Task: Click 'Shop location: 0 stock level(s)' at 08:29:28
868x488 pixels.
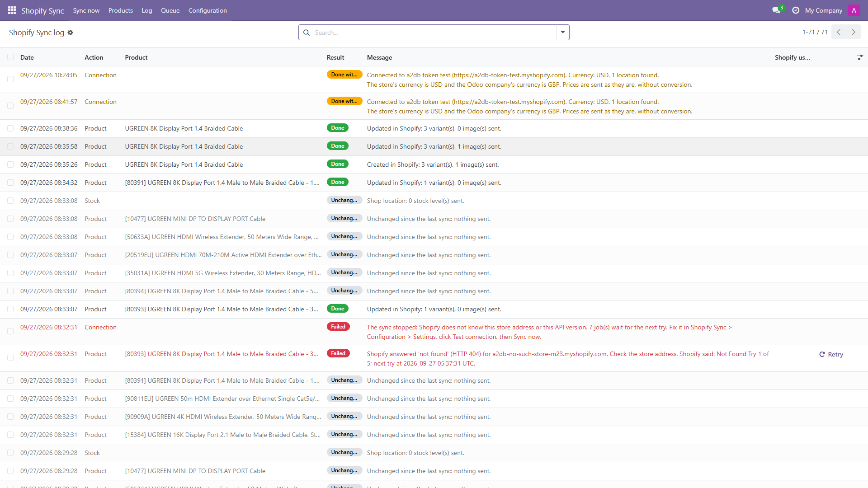Action: pyautogui.click(x=415, y=453)
